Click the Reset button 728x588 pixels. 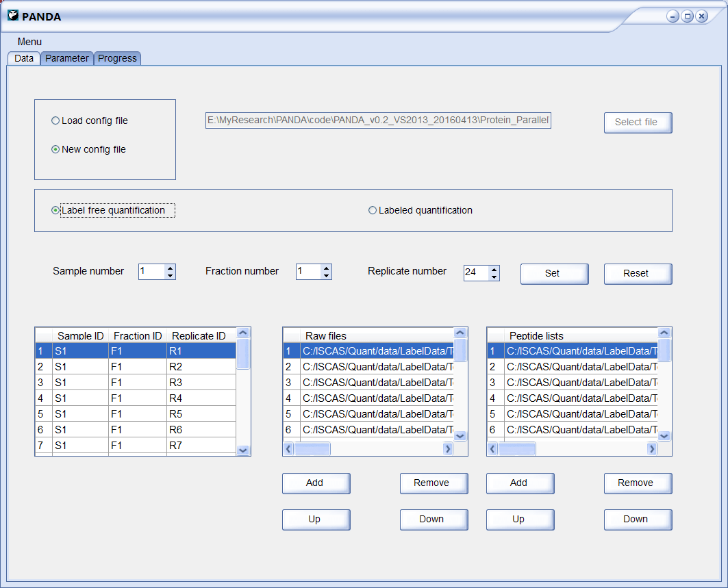pos(638,274)
